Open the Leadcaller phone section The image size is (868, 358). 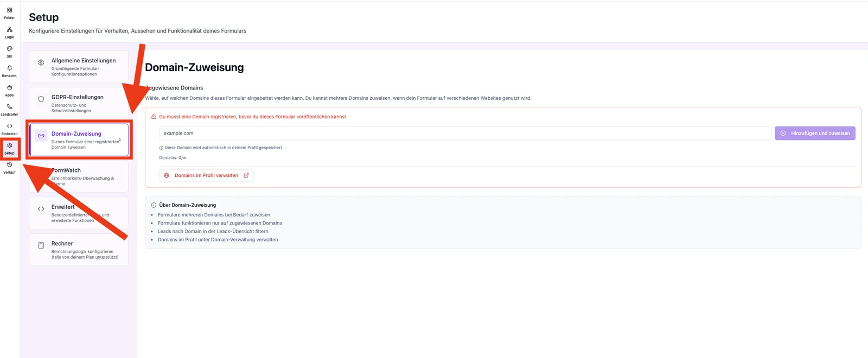click(x=9, y=110)
